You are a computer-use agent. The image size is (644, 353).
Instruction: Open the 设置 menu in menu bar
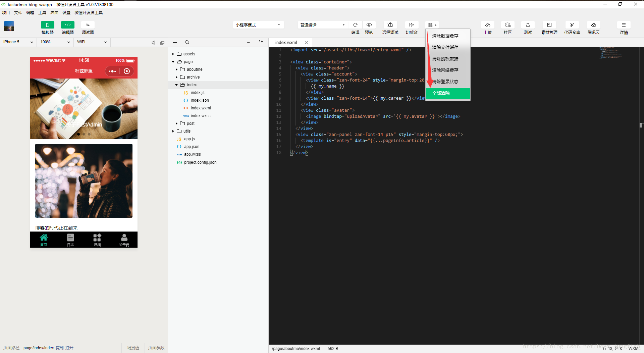pyautogui.click(x=66, y=13)
